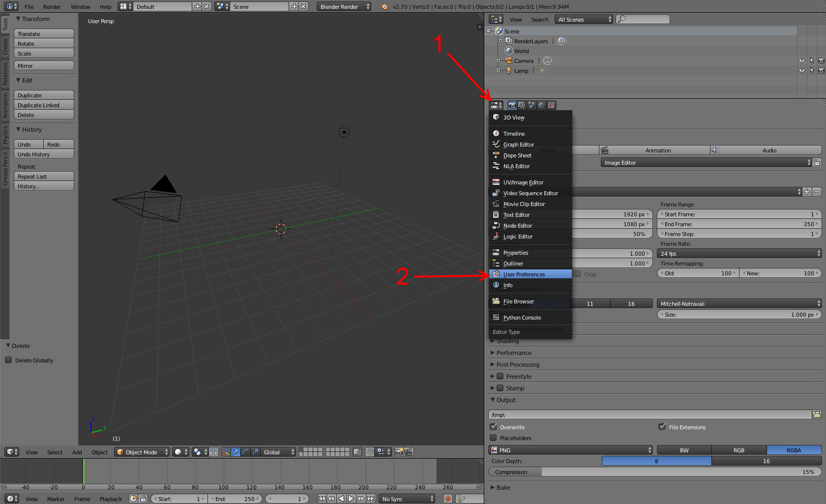Click the timeline record button

(447, 499)
